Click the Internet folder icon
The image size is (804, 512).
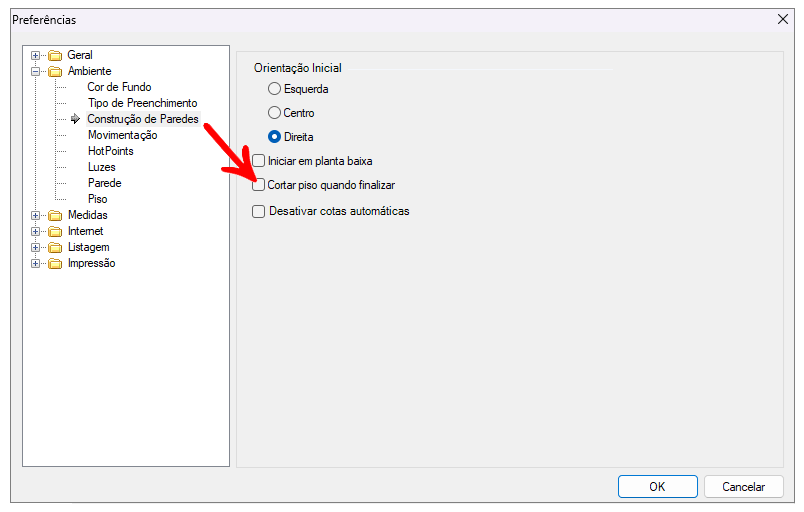pos(55,231)
